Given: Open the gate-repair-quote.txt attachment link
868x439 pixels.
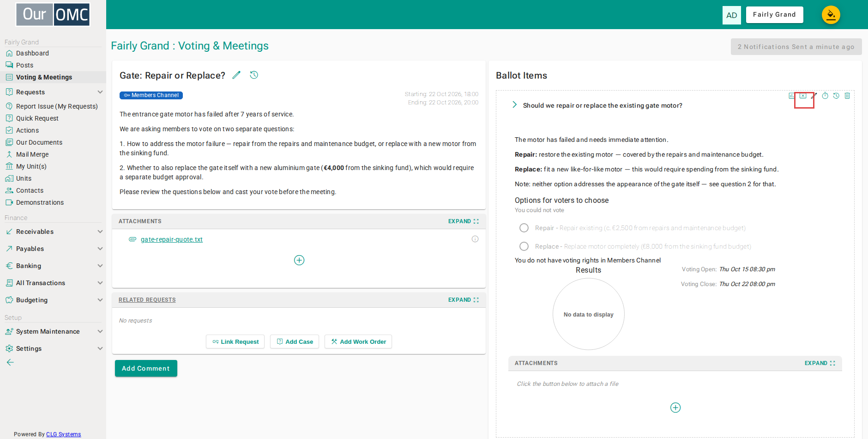Looking at the screenshot, I should [x=172, y=239].
